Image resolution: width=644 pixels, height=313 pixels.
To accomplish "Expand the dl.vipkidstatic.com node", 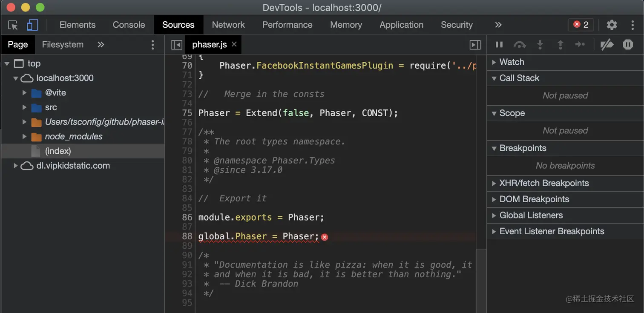I will point(15,166).
